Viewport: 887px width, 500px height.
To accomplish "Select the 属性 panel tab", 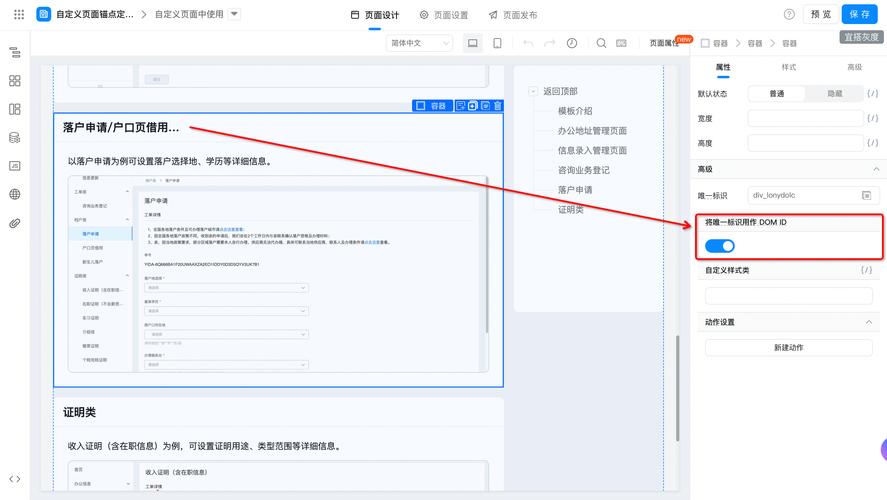I will [723, 67].
